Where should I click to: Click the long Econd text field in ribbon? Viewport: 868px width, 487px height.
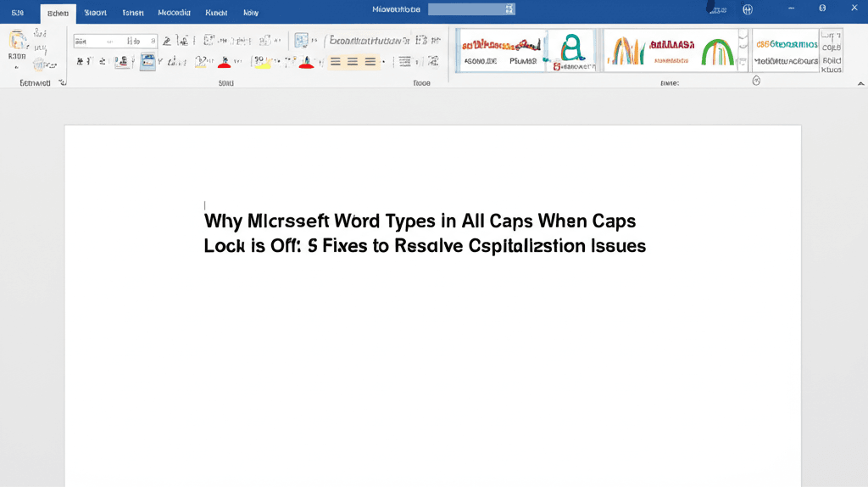click(369, 41)
